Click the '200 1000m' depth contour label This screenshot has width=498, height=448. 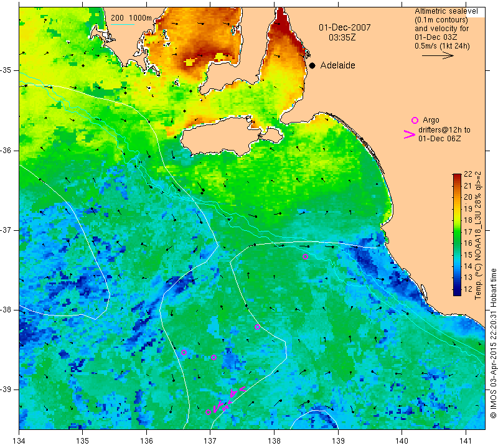click(131, 18)
